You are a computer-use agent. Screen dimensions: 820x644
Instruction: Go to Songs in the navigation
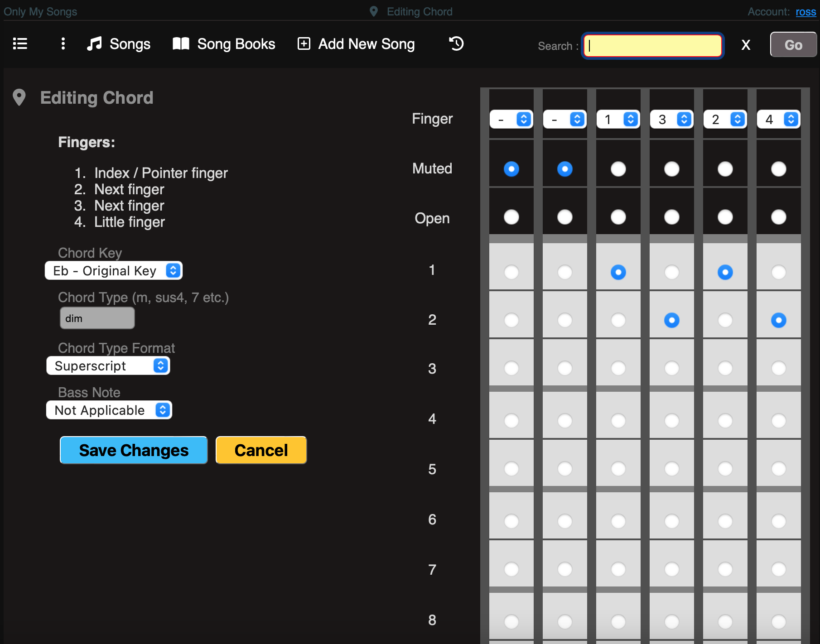pyautogui.click(x=130, y=44)
